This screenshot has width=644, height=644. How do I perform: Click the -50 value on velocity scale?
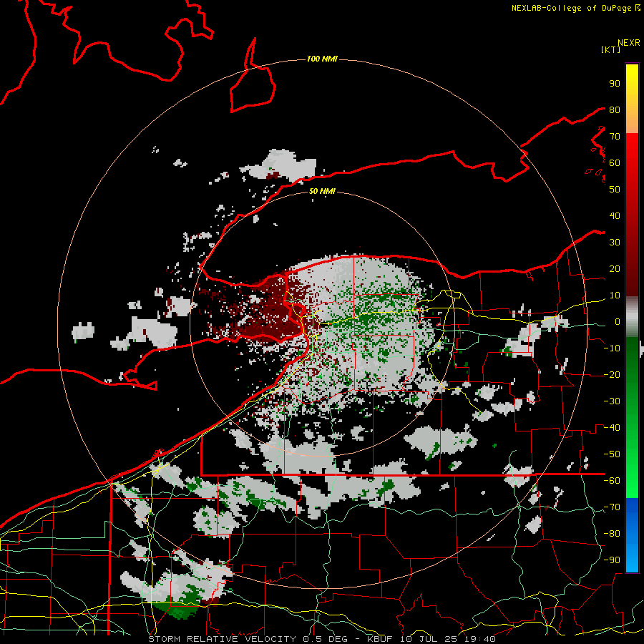(612, 454)
